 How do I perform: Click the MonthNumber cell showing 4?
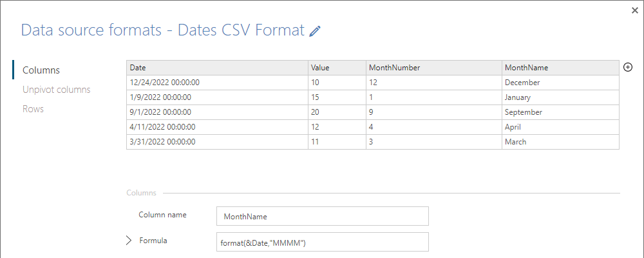click(433, 126)
